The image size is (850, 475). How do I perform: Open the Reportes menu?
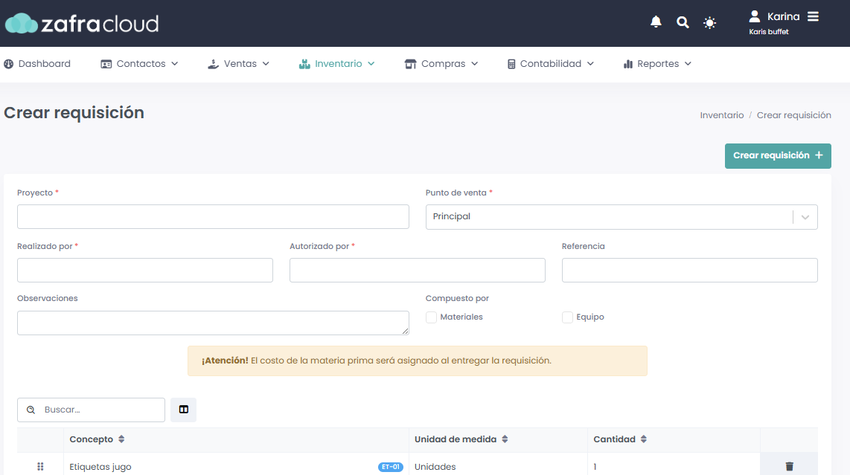657,64
